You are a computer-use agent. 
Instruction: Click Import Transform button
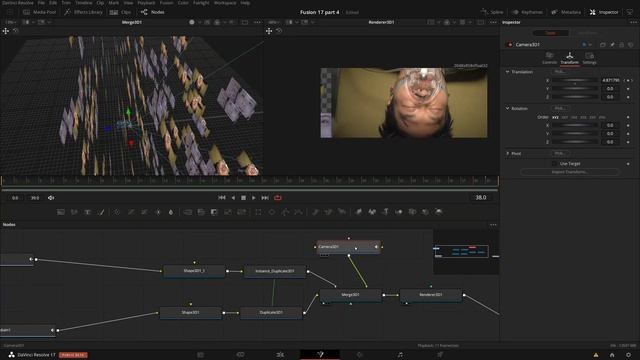570,172
